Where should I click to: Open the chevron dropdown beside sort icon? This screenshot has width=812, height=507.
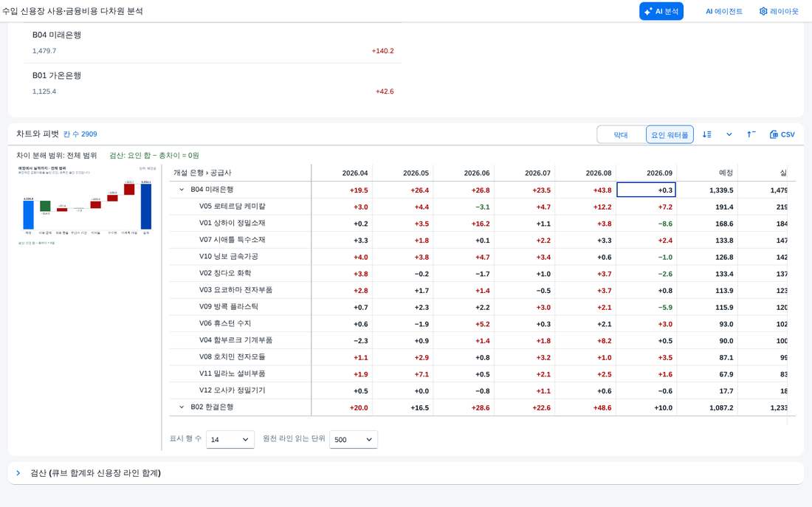pyautogui.click(x=729, y=134)
